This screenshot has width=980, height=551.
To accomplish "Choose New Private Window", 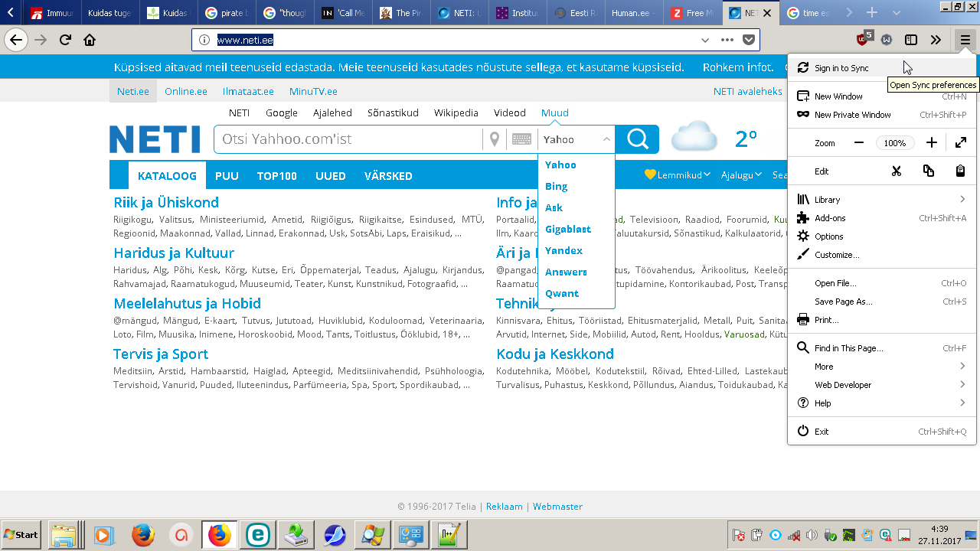I will pyautogui.click(x=882, y=115).
